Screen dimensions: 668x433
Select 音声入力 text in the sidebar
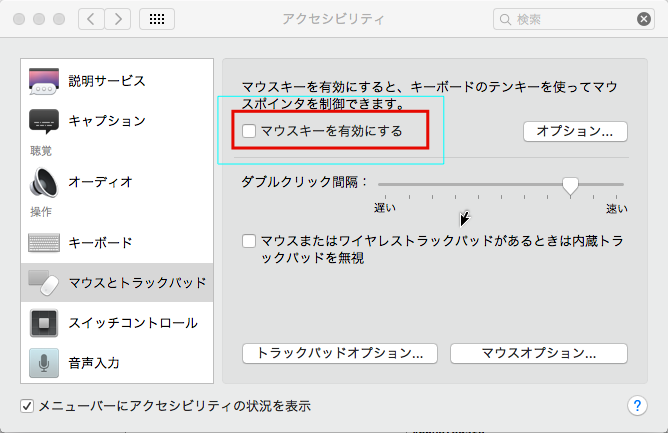[94, 363]
